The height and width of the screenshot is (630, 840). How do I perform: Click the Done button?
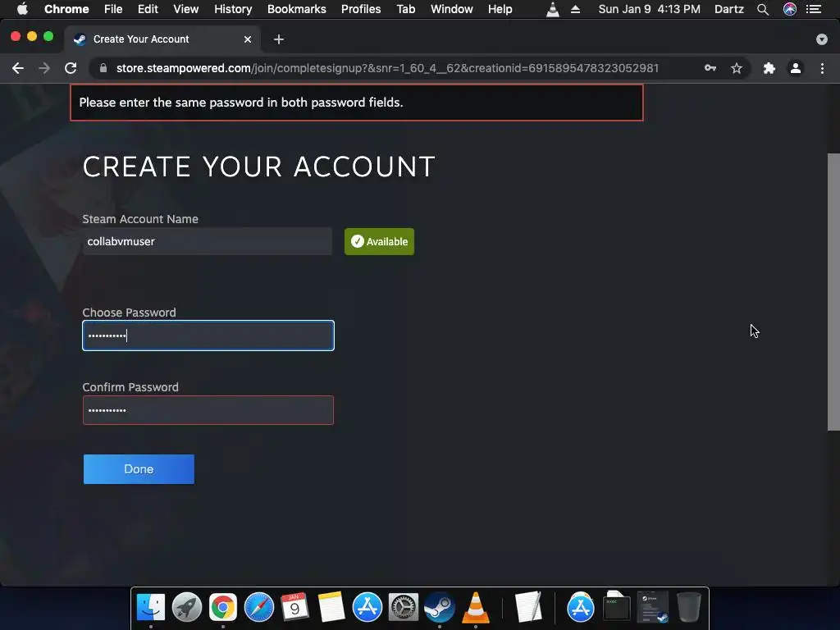coord(139,468)
